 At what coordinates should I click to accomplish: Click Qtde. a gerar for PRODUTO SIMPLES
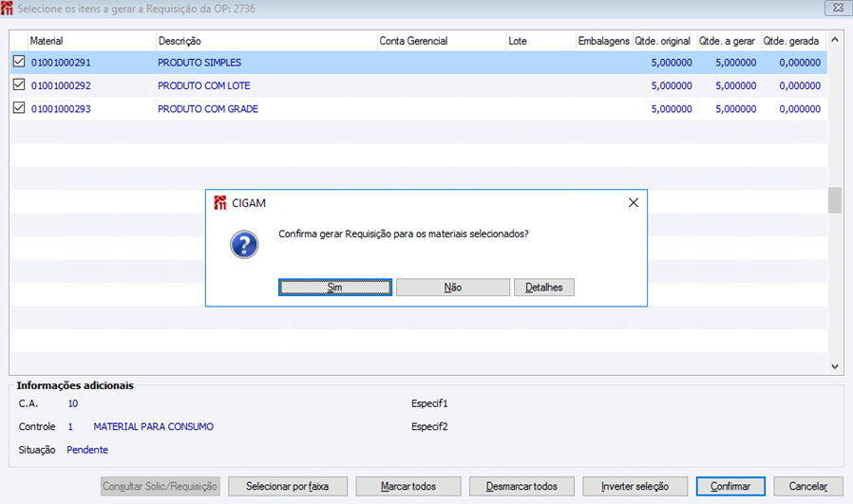tap(735, 63)
